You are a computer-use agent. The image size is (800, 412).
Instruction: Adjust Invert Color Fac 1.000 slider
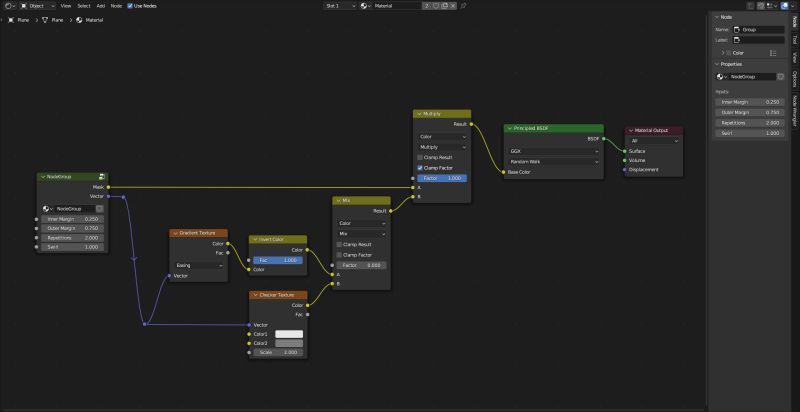(278, 260)
